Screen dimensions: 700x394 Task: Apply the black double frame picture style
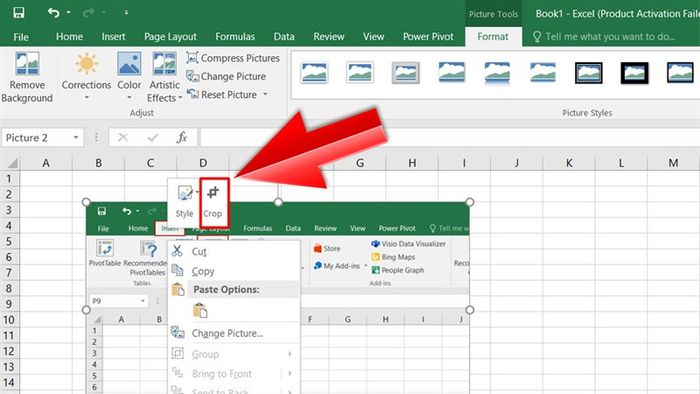click(x=588, y=73)
